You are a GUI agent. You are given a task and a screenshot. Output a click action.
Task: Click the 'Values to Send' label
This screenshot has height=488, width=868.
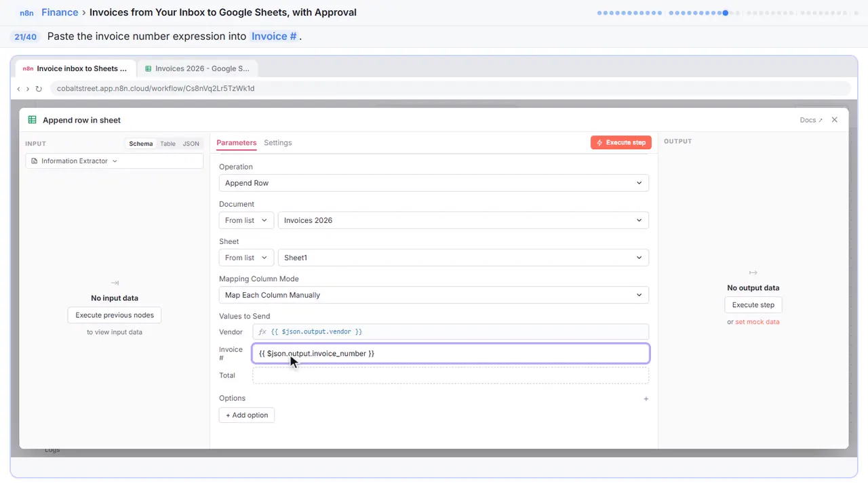245,317
